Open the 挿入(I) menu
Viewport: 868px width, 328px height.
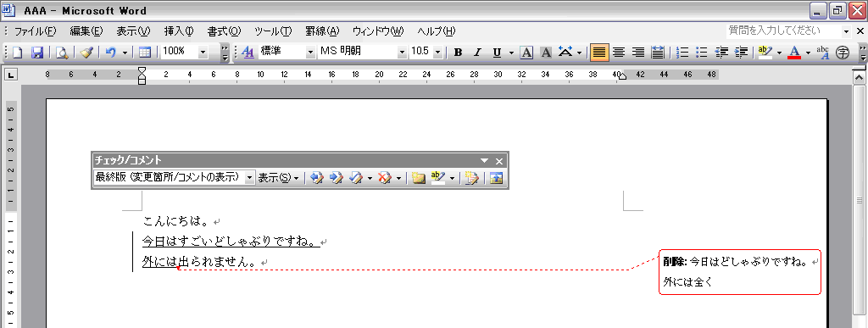[x=179, y=31]
